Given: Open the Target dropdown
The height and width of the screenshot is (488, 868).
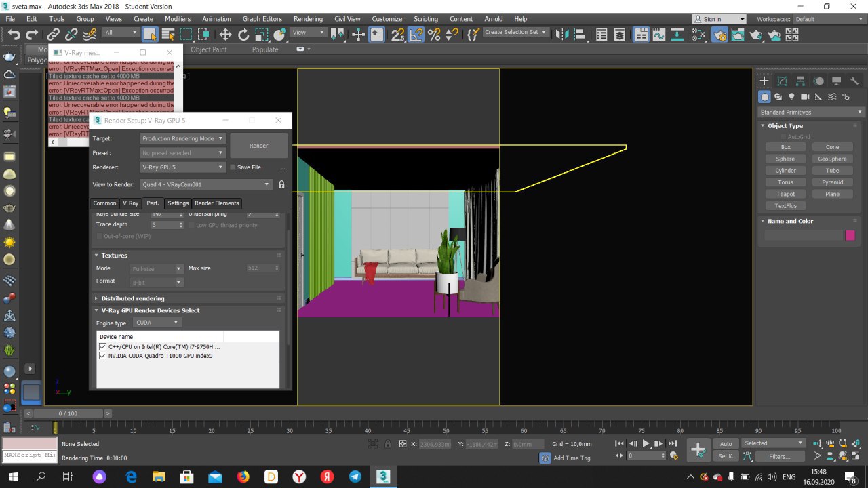Looking at the screenshot, I should click(182, 138).
